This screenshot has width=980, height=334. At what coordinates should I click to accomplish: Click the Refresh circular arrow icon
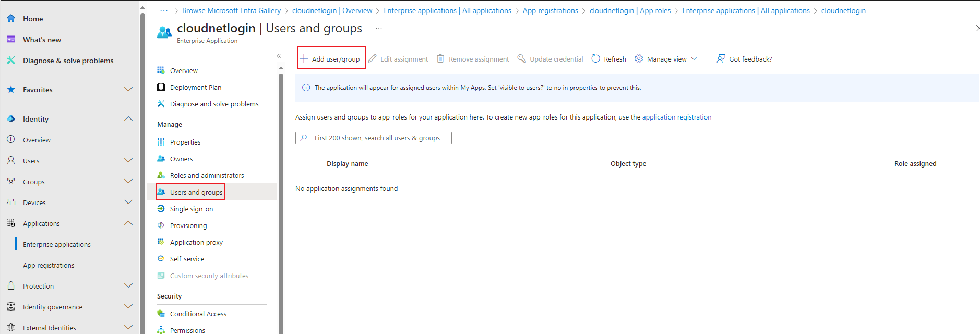pyautogui.click(x=595, y=58)
